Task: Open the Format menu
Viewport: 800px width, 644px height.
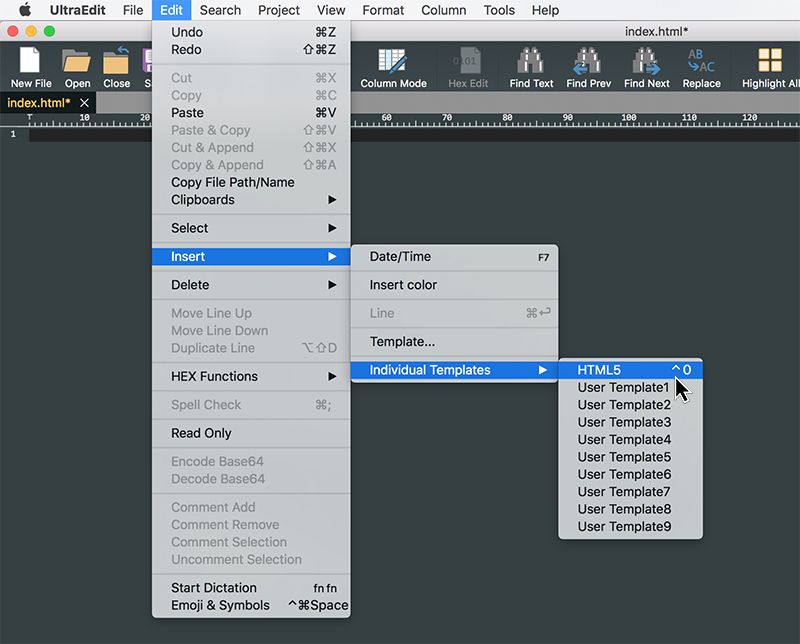Action: 383,10
